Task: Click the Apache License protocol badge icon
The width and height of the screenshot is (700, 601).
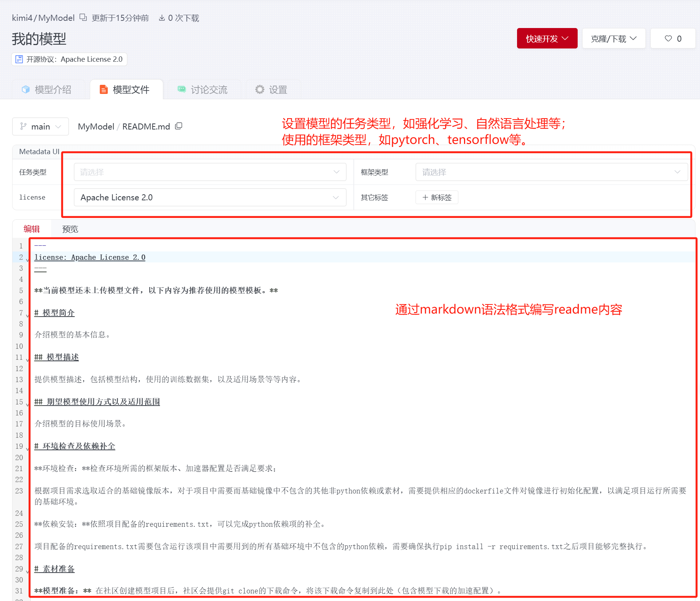Action: (x=19, y=59)
